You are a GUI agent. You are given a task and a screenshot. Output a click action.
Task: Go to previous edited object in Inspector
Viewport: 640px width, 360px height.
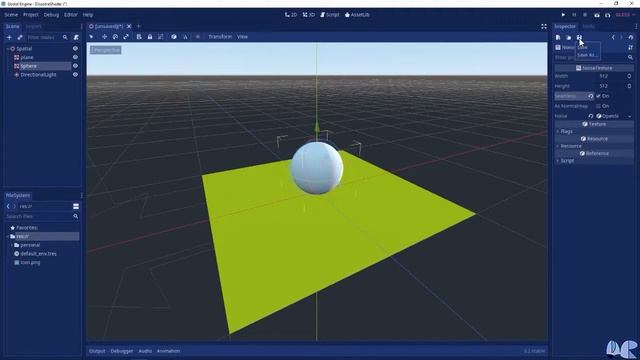click(x=613, y=38)
